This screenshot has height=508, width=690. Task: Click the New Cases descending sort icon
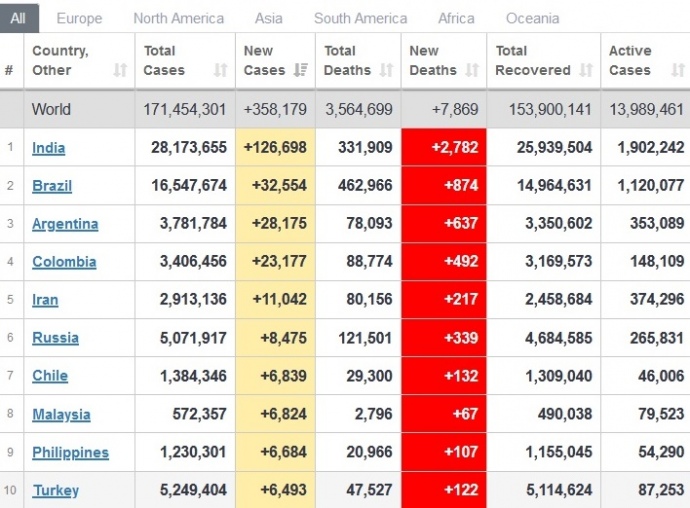(301, 70)
